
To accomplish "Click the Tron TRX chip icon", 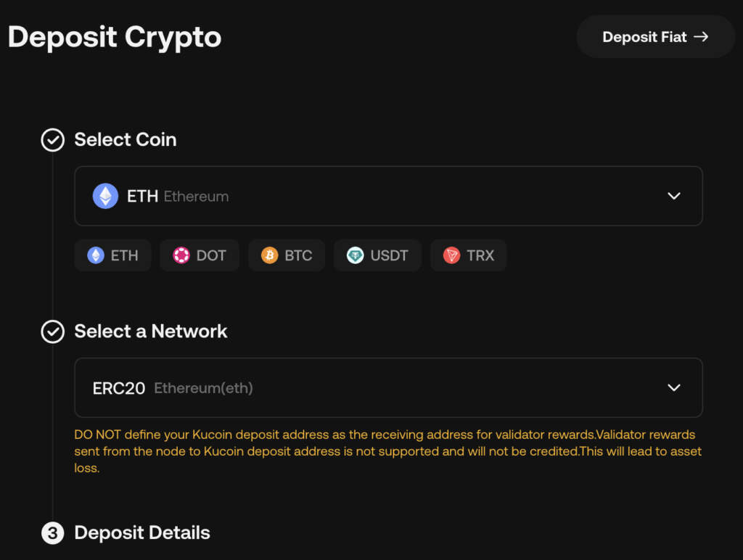I will (x=451, y=255).
